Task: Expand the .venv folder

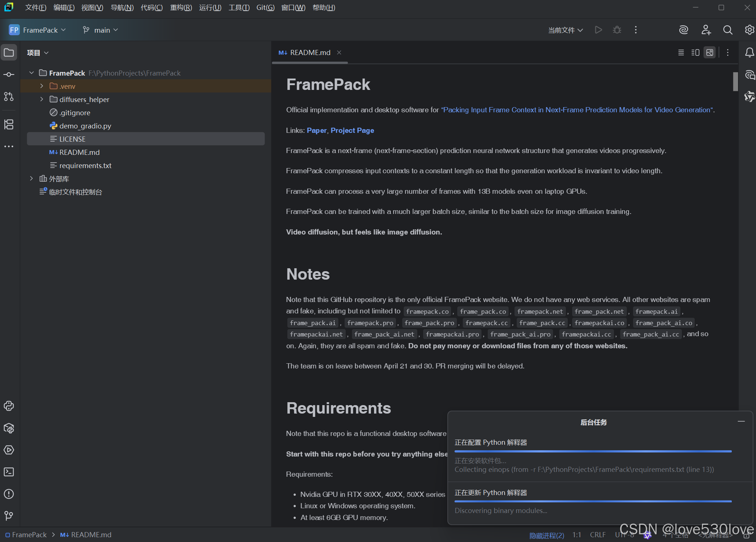Action: tap(41, 86)
